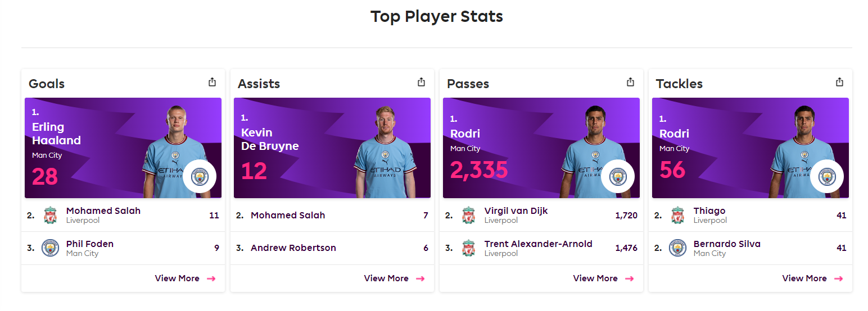The width and height of the screenshot is (868, 311).
Task: Click the Passes card share icon
Action: pyautogui.click(x=630, y=82)
